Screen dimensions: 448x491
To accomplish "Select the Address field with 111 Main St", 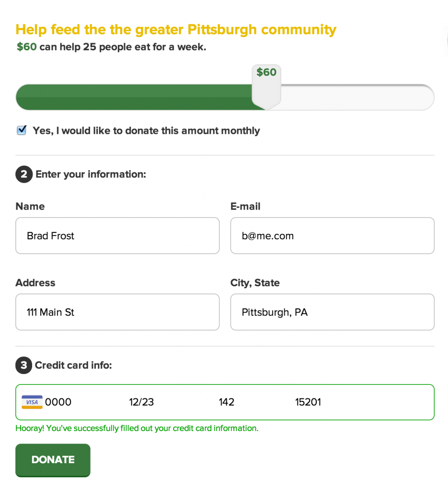I will click(x=117, y=312).
